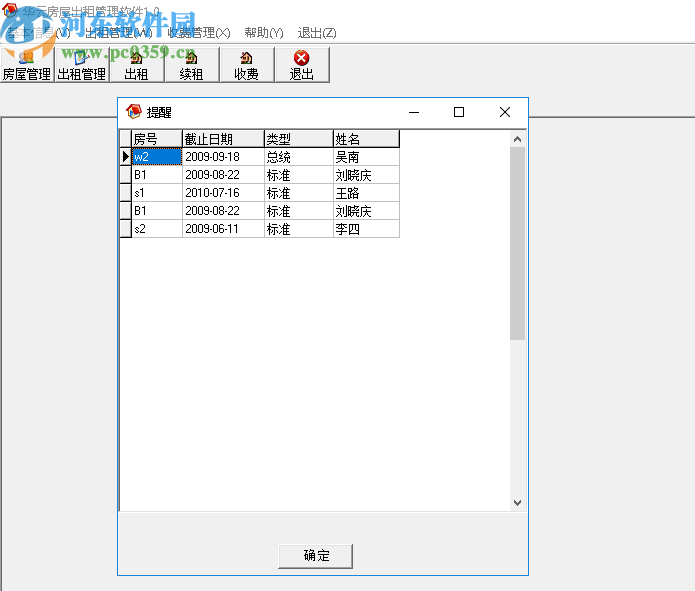Click the vertical scrollbar thumb
The height and width of the screenshot is (591, 695).
[517, 243]
